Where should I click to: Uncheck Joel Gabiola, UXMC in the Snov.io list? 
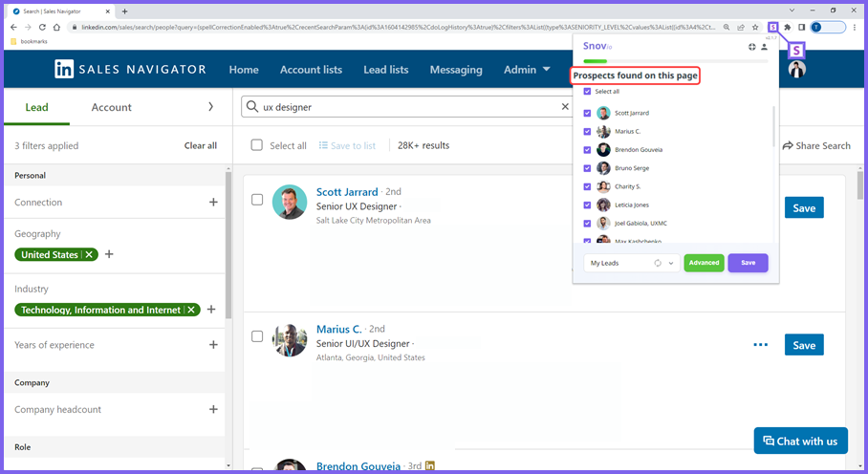coord(587,224)
